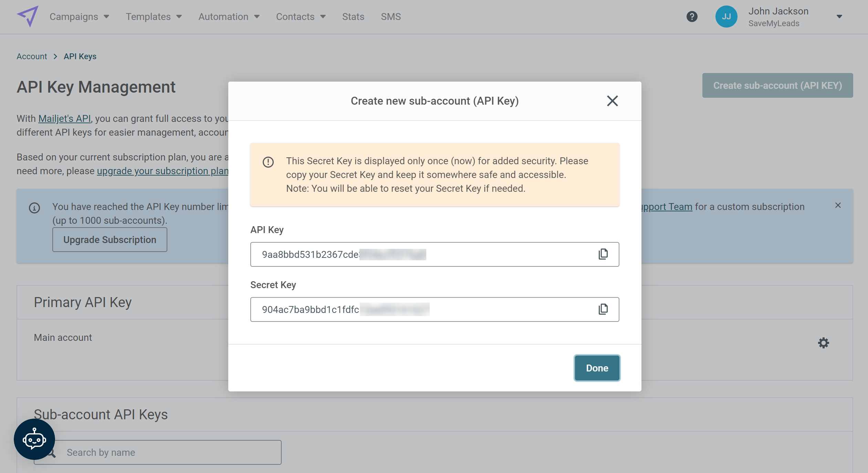Expand the Templates menu
The height and width of the screenshot is (473, 868).
pyautogui.click(x=154, y=17)
